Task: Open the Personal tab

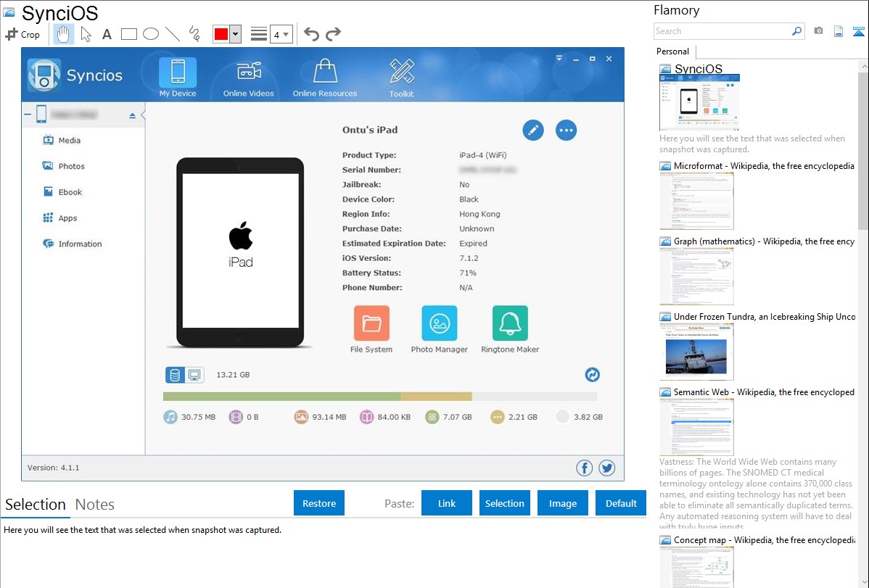Action: [x=672, y=51]
